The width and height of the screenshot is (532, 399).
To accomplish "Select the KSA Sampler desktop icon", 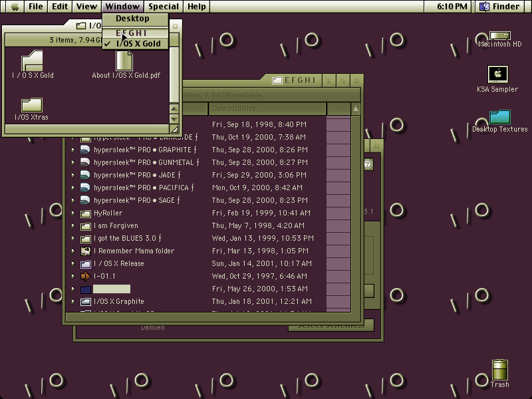I will coord(497,74).
